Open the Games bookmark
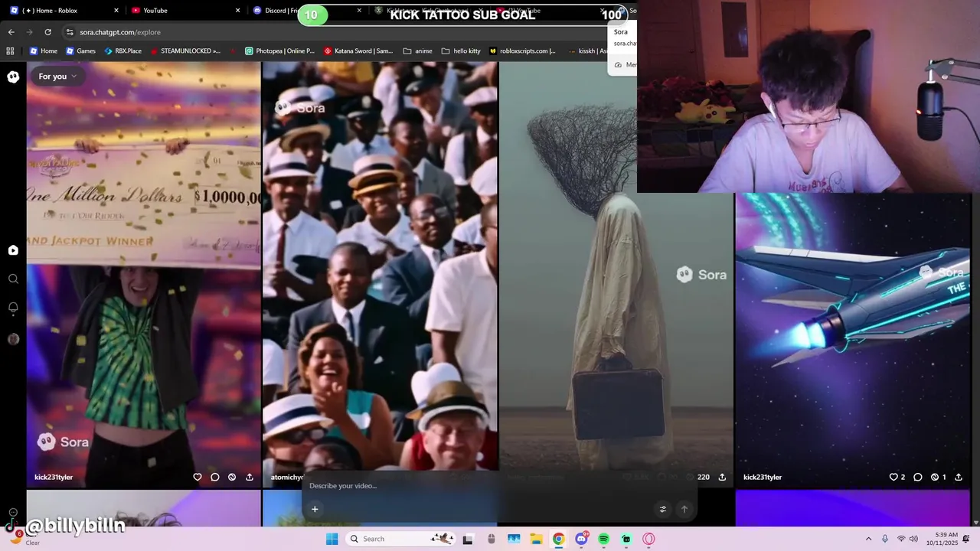This screenshot has width=980, height=551. [80, 51]
